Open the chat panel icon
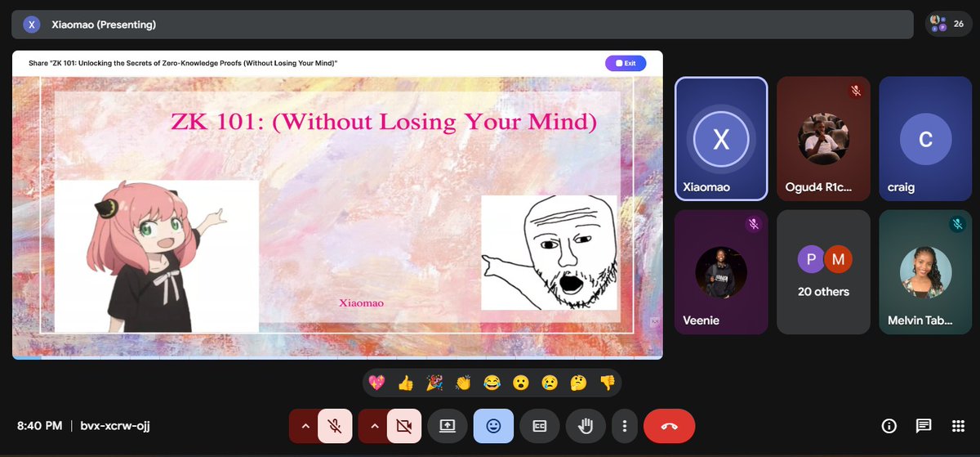 (924, 426)
